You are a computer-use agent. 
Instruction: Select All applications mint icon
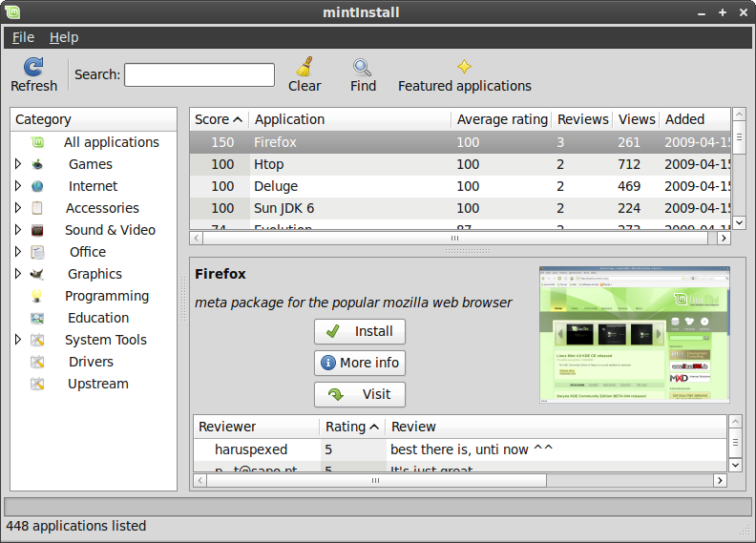coord(37,142)
